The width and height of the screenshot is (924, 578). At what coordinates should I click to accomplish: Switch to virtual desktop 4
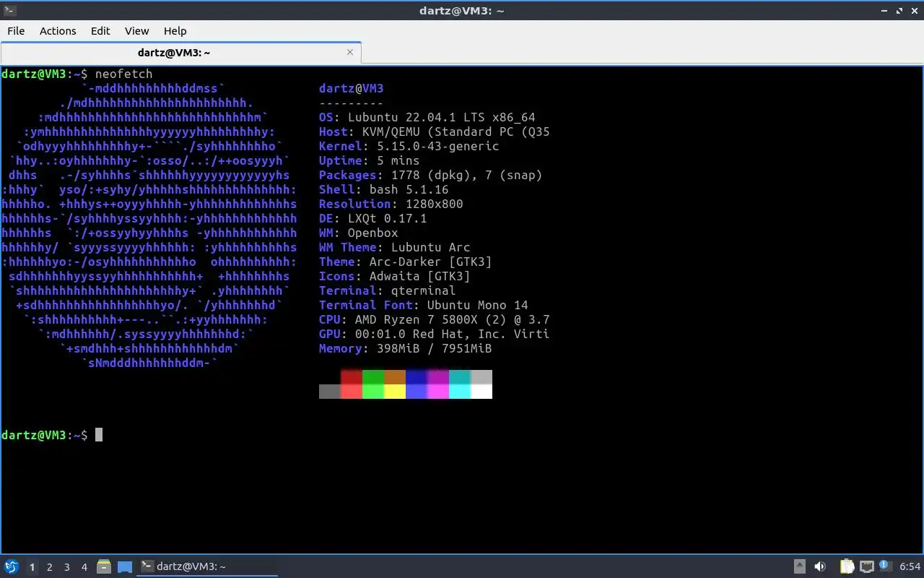[x=84, y=567]
